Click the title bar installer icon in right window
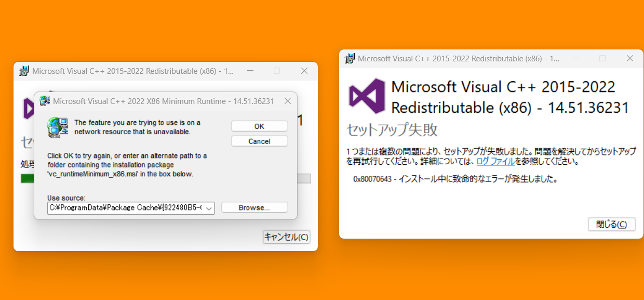 pyautogui.click(x=351, y=59)
